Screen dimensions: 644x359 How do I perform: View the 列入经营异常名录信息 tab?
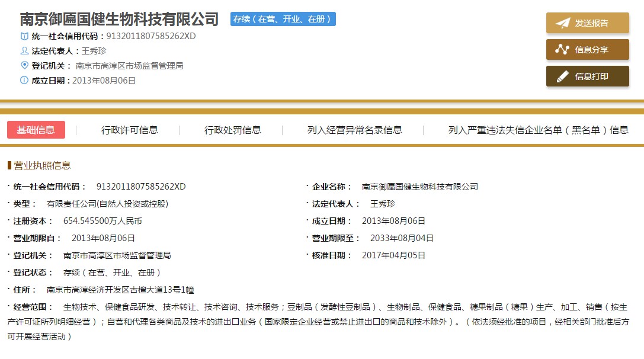(x=355, y=130)
